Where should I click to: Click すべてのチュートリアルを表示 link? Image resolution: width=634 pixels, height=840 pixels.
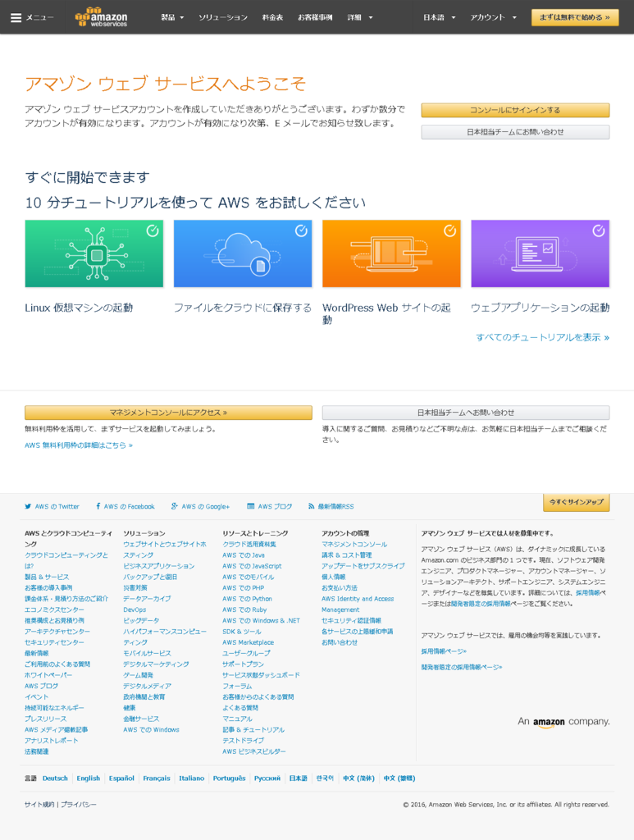[542, 337]
